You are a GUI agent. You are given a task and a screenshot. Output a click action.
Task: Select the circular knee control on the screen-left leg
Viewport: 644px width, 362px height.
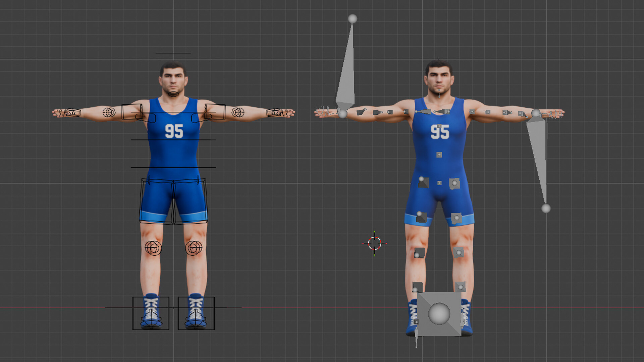click(x=153, y=248)
